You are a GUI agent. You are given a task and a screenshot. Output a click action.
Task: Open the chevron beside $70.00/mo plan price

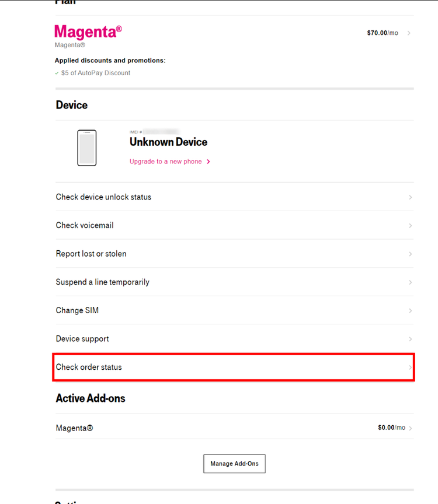(409, 33)
